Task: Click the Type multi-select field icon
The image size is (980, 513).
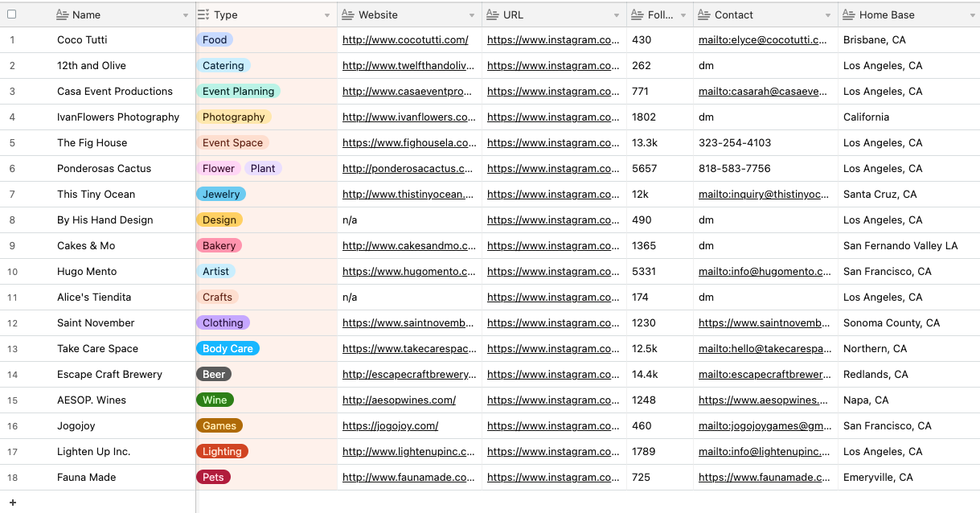Action: [203, 14]
